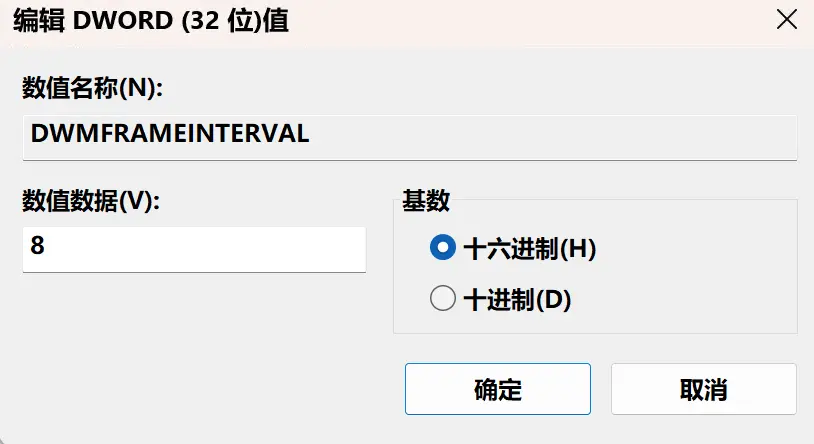Viewport: 814px width, 444px height.
Task: Click the filled blue dot of hexadecimal option
Action: pyautogui.click(x=443, y=248)
